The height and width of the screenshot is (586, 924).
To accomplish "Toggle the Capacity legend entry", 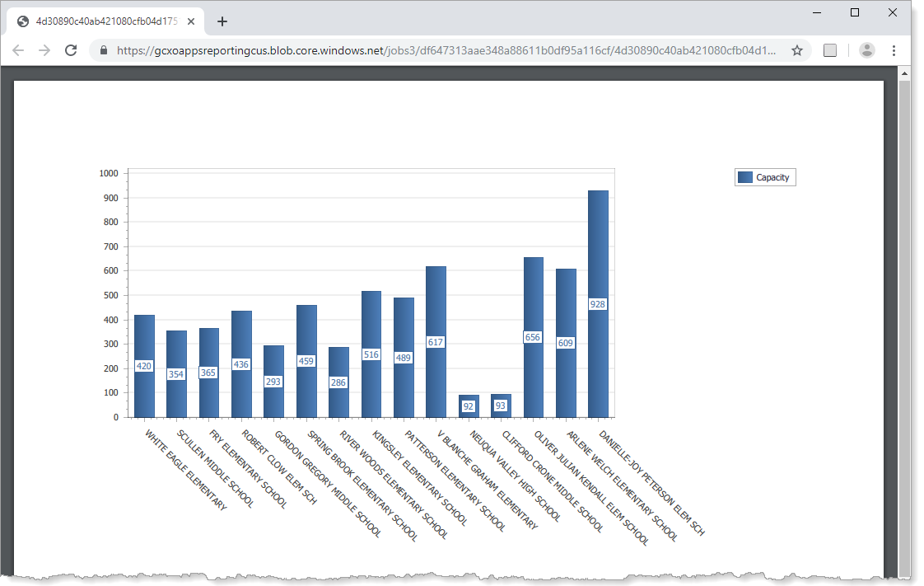I will click(x=765, y=176).
